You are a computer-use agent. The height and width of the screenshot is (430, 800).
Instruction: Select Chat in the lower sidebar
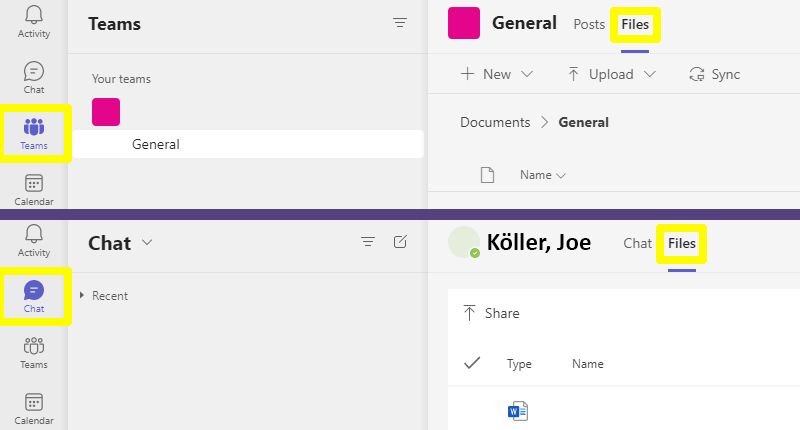[x=34, y=296]
